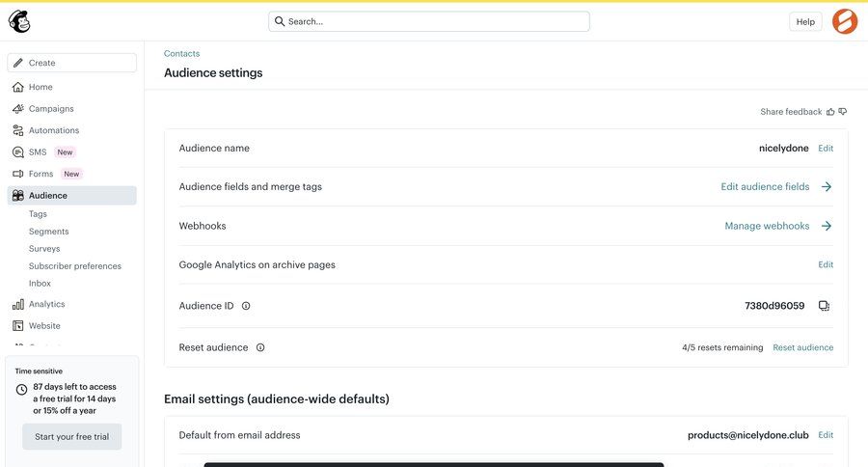Open the Segments submenu item

49,232
